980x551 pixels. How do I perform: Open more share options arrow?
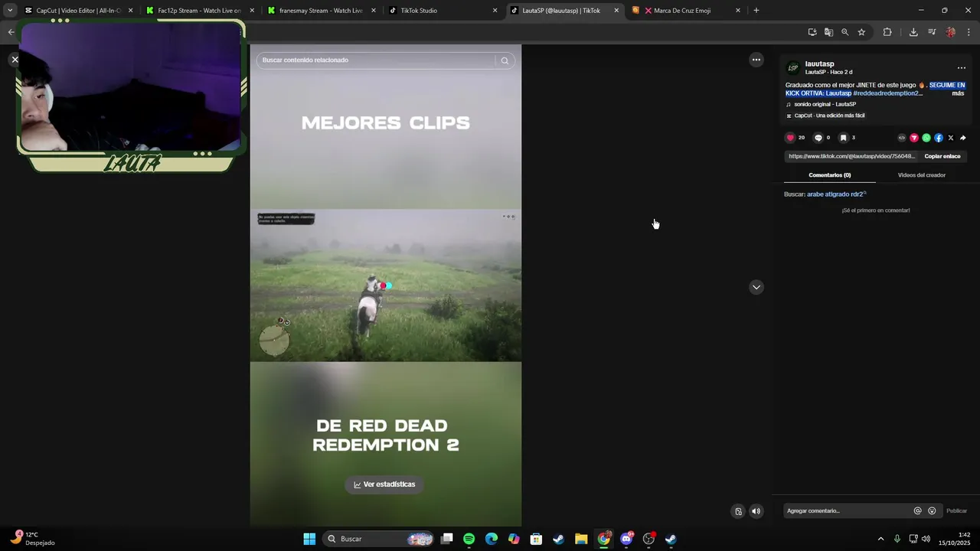(963, 138)
